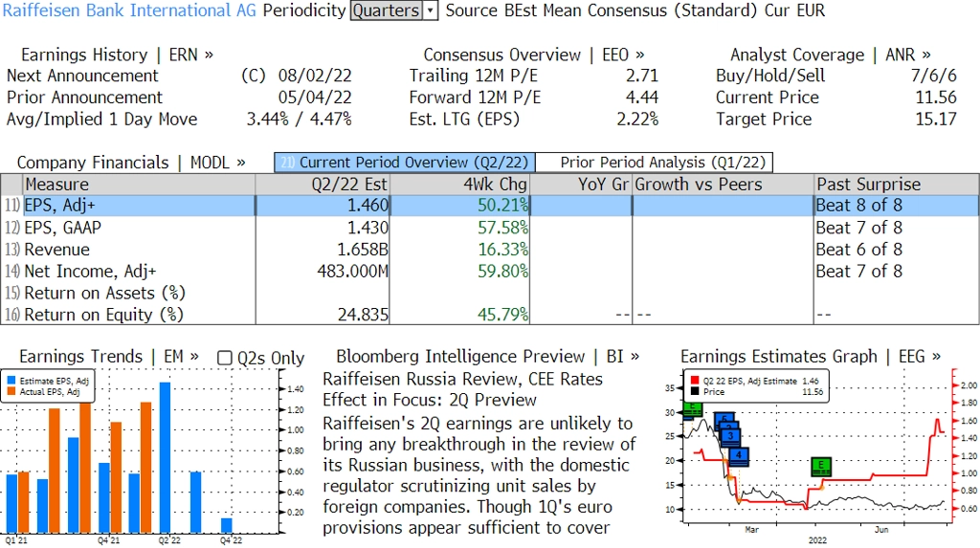Open Analyst Coverage ANR link
Image resolution: width=980 pixels, height=548 pixels.
831,55
